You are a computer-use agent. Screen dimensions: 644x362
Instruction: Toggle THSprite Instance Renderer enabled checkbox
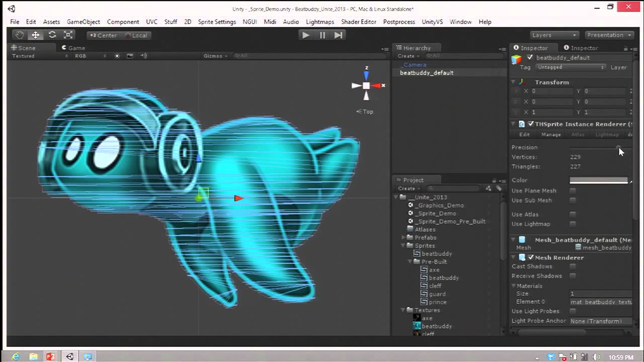click(x=531, y=124)
